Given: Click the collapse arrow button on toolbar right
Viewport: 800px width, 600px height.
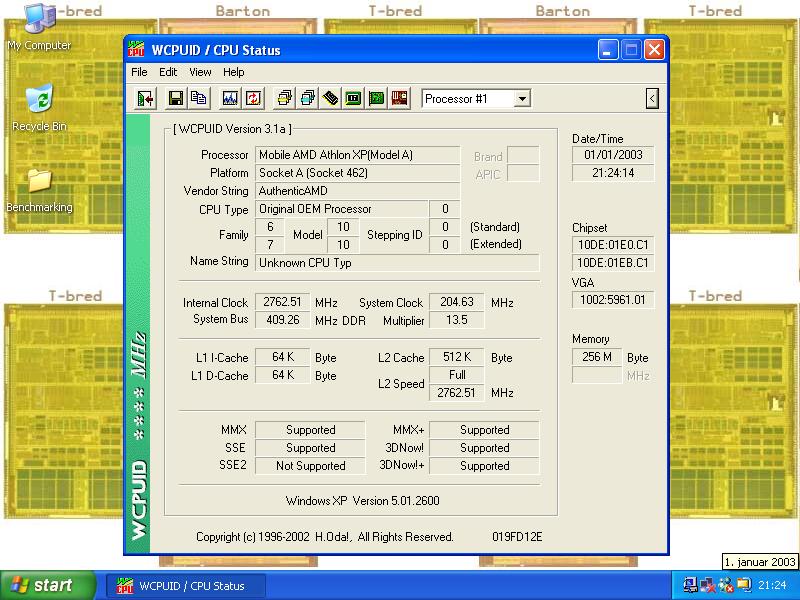Looking at the screenshot, I should coord(652,98).
